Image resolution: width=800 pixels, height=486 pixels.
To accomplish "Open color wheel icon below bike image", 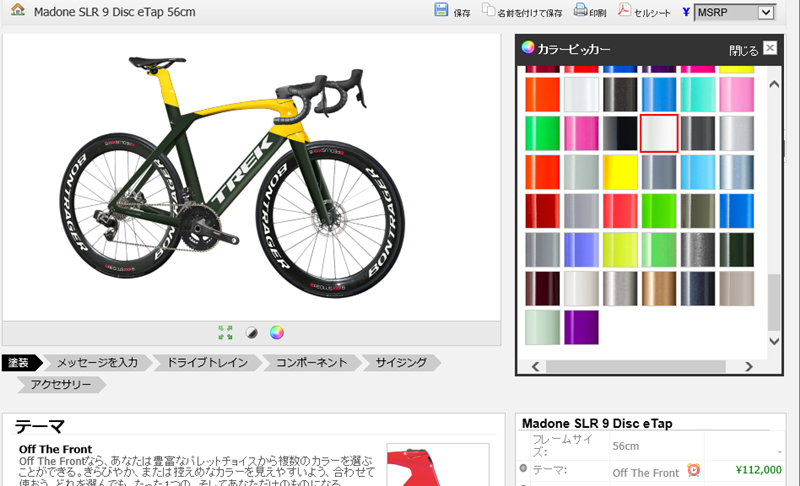I will point(277,332).
